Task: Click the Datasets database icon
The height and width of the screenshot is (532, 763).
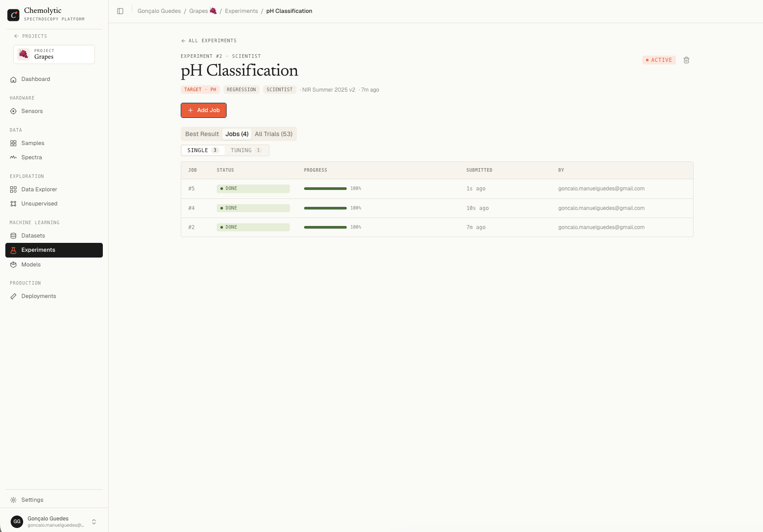Action: (13, 236)
